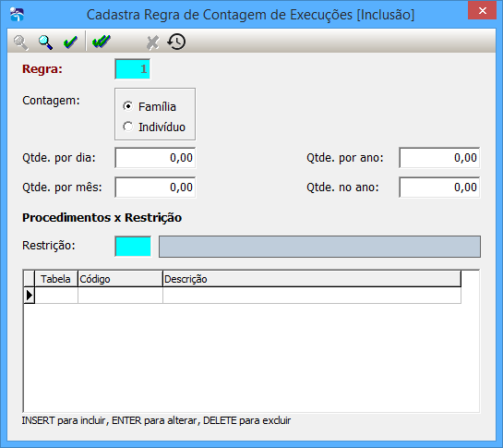Click the Qtde. por ano field
The height and width of the screenshot is (448, 503).
tap(439, 158)
